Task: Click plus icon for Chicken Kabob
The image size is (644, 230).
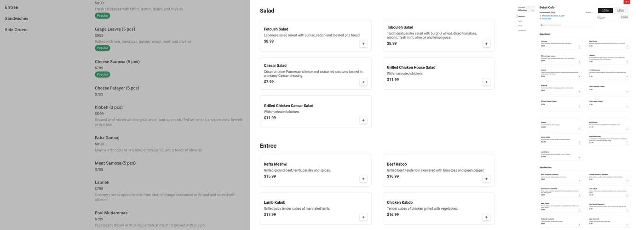Action: coord(486,217)
